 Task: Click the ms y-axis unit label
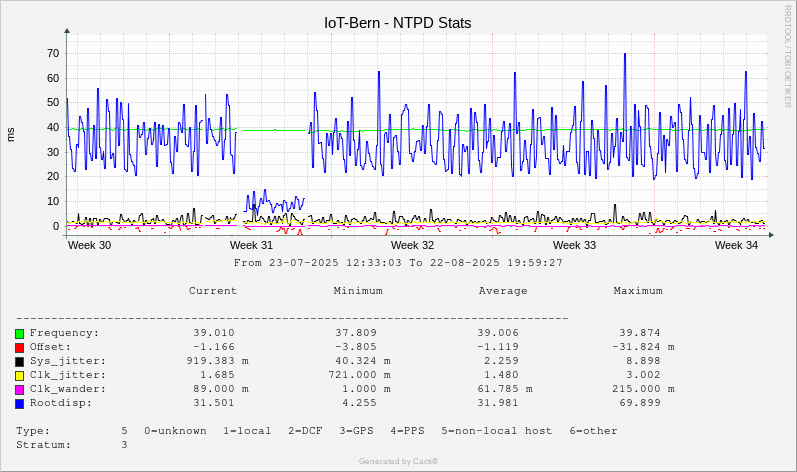tap(11, 135)
